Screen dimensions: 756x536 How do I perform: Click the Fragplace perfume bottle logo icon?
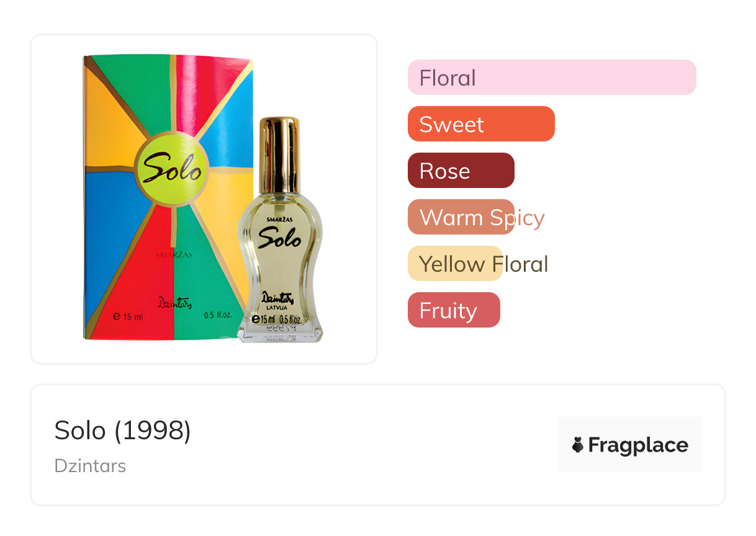tap(578, 445)
